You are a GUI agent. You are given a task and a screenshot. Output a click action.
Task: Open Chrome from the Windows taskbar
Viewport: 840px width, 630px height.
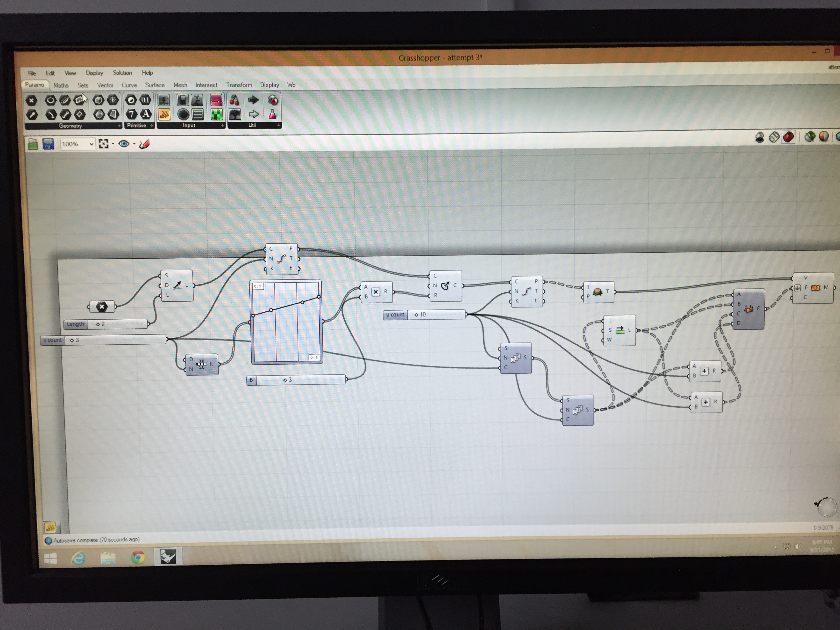[x=138, y=557]
